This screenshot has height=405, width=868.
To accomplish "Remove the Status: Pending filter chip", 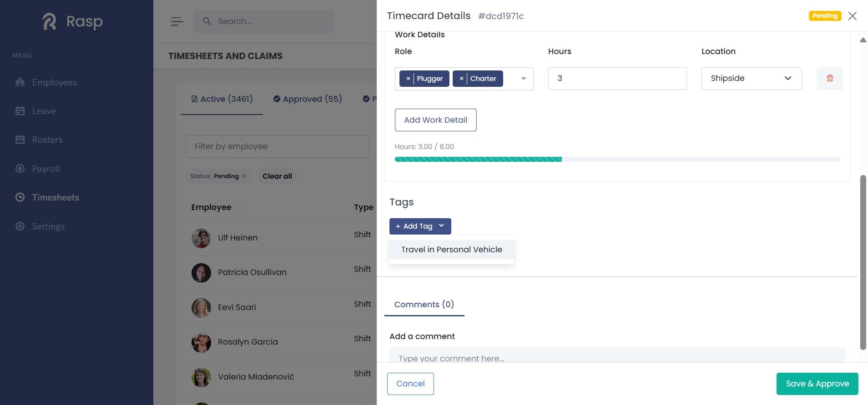I will point(244,176).
